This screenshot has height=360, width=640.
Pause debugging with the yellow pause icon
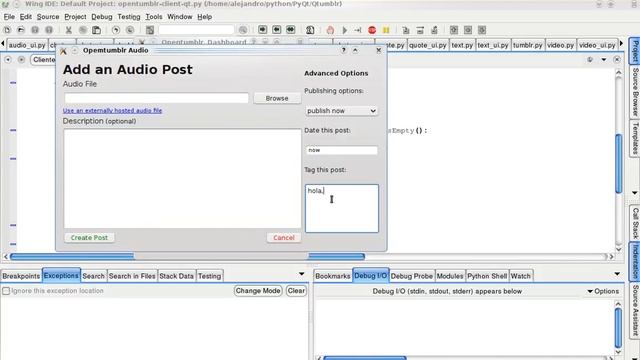pyautogui.click(x=386, y=30)
